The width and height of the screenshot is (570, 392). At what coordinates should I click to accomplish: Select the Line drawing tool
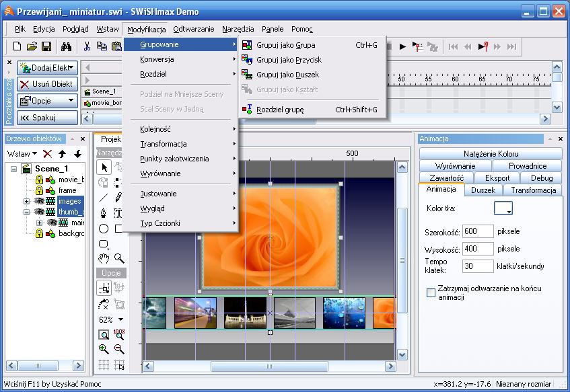click(x=104, y=198)
